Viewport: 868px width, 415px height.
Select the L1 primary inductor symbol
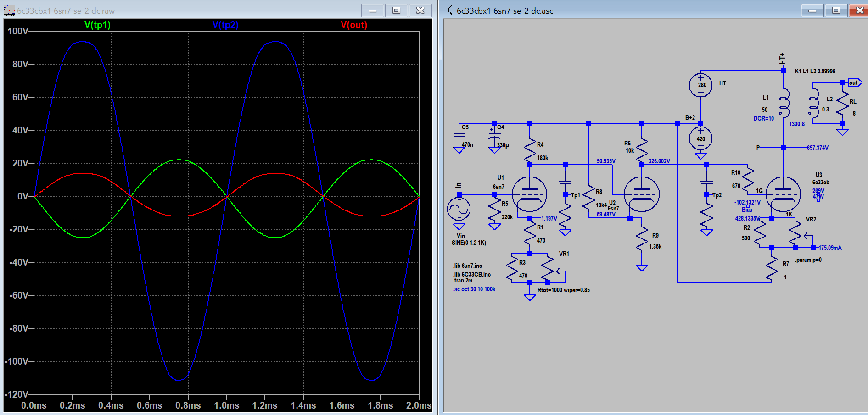(x=784, y=103)
